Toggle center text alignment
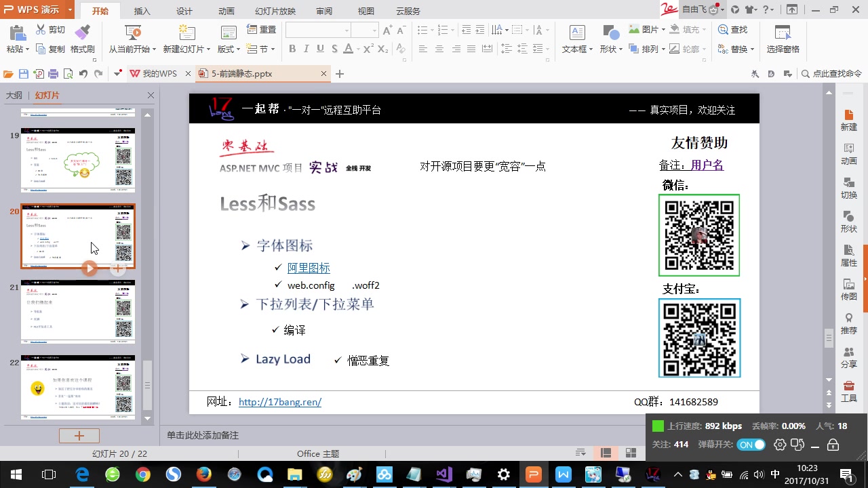Screen dimensions: 868x488 coord(439,49)
